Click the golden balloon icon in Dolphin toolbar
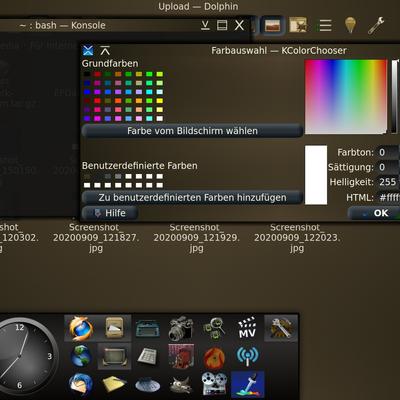 tap(350, 25)
